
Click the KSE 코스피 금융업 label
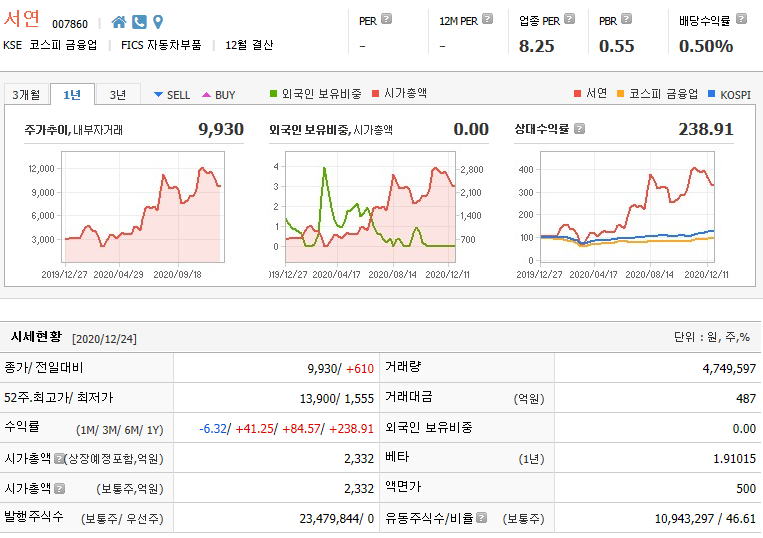[50, 45]
